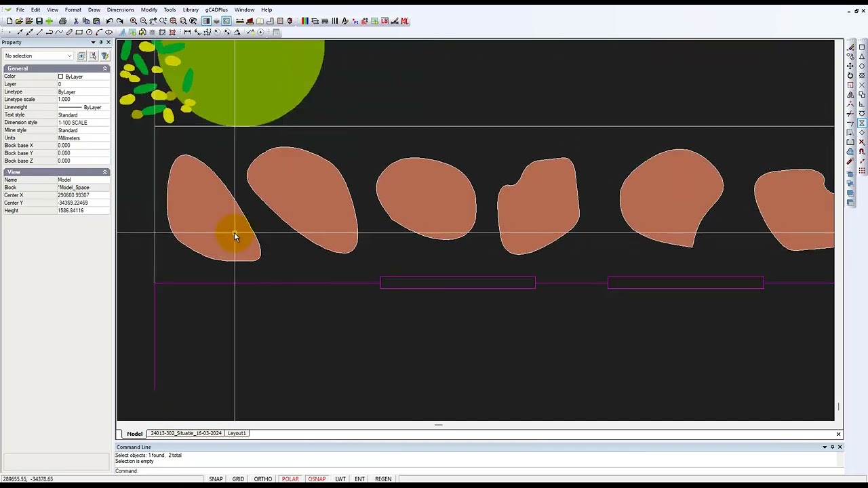Toggle ENT in status bar
The width and height of the screenshot is (868, 488).
(x=359, y=479)
